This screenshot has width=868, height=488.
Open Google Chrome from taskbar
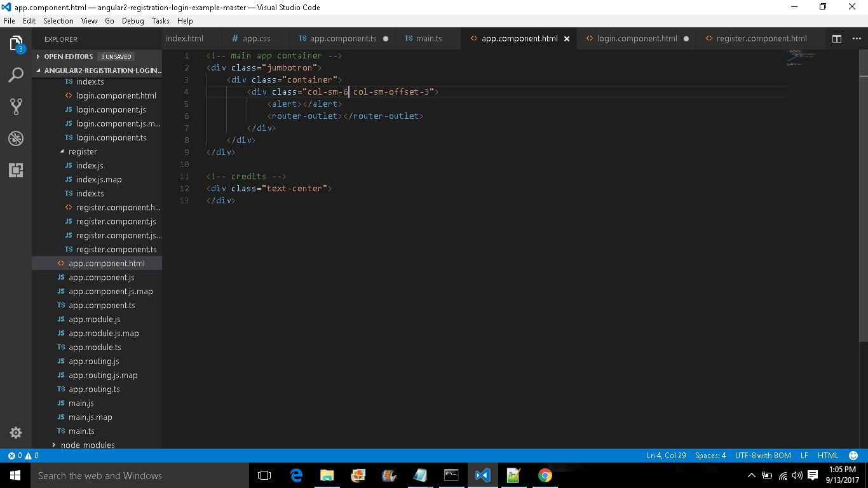pos(545,475)
